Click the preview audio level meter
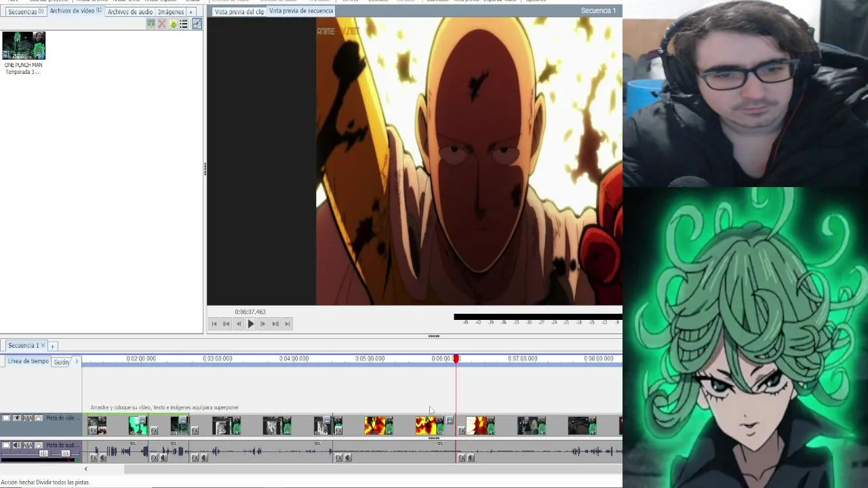This screenshot has height=488, width=868. tap(538, 317)
